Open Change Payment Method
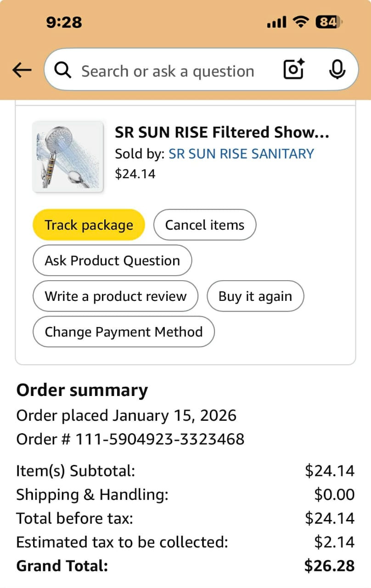Viewport: 371px width, 588px height. (x=124, y=332)
